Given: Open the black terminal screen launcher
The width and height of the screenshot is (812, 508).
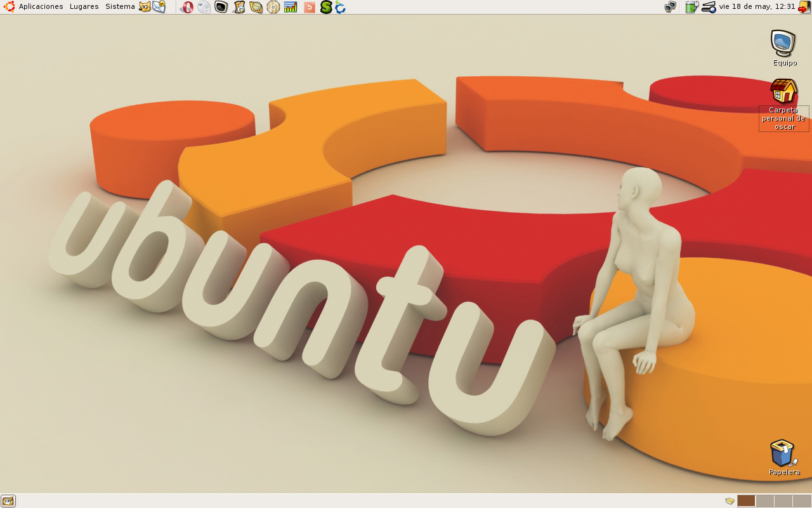Looking at the screenshot, I should [x=221, y=7].
